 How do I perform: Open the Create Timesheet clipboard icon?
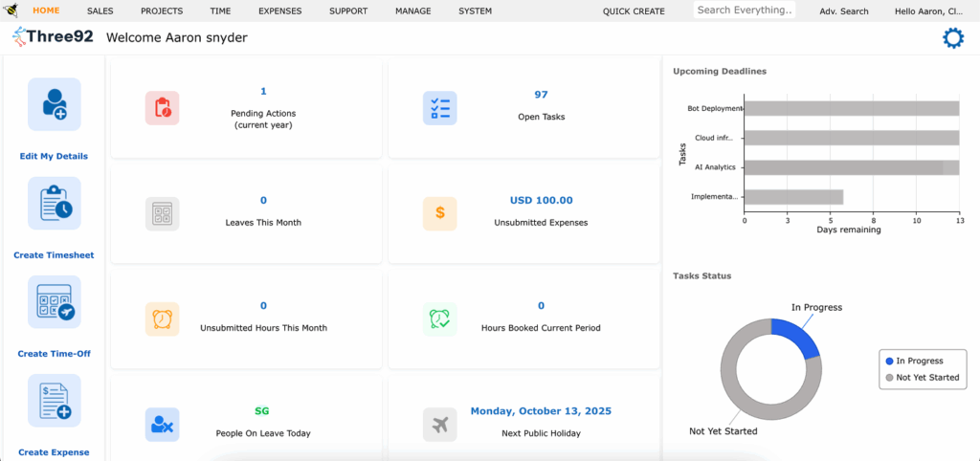click(55, 203)
